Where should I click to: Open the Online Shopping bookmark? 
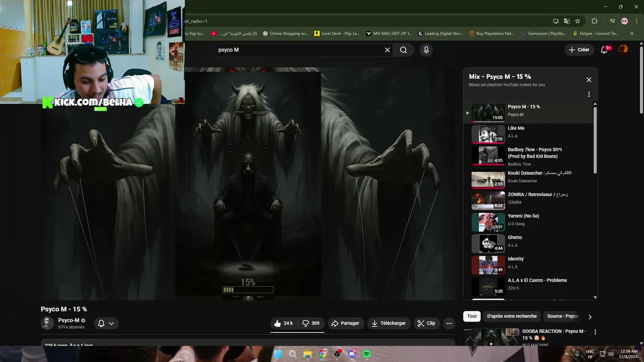click(x=285, y=34)
